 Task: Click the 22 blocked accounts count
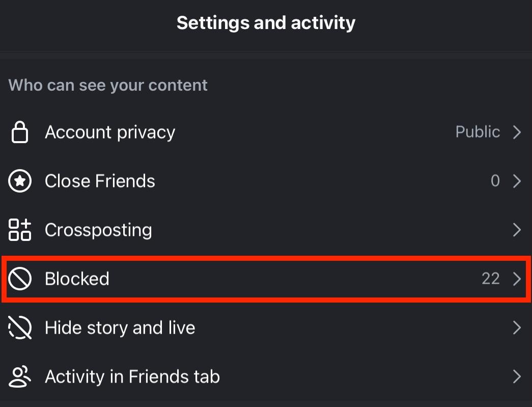(490, 279)
